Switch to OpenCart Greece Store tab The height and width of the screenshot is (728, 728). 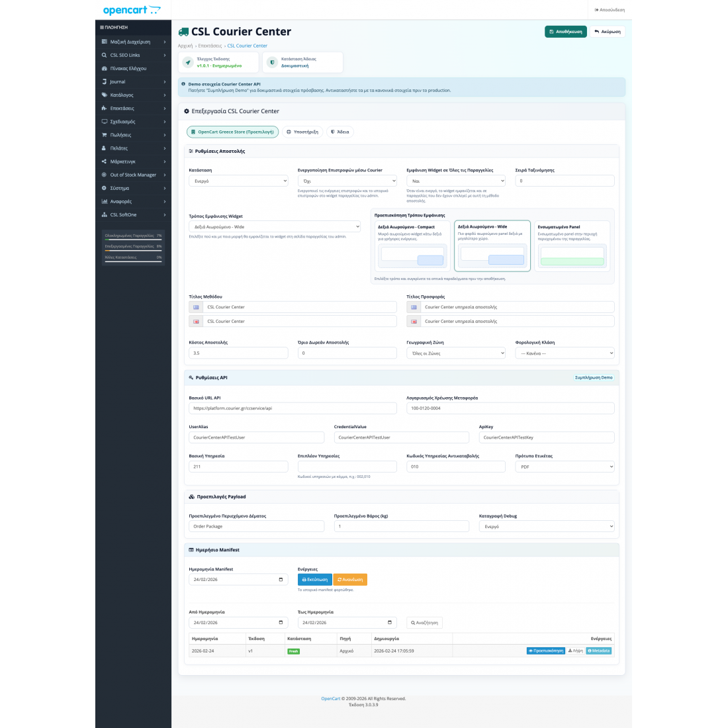[x=232, y=132]
